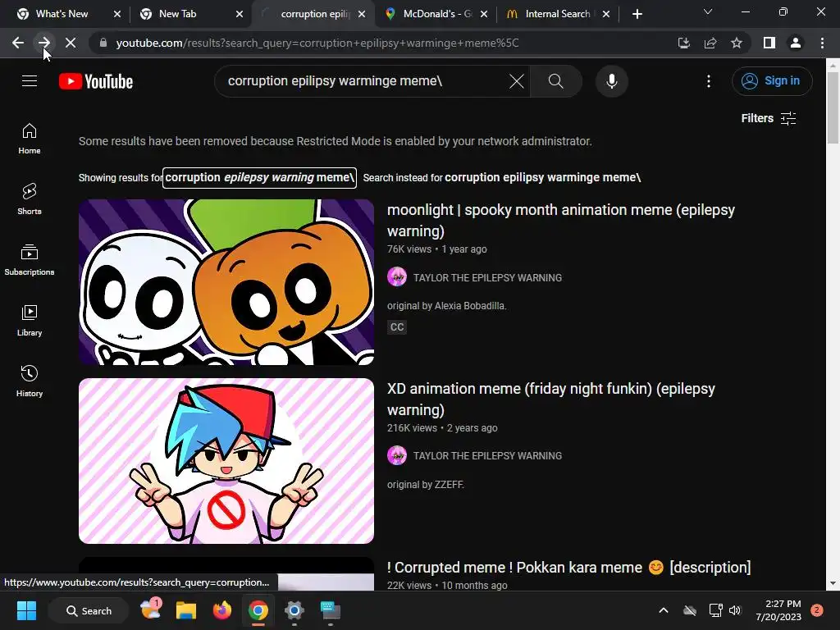Click the browser address bar URL

[317, 43]
